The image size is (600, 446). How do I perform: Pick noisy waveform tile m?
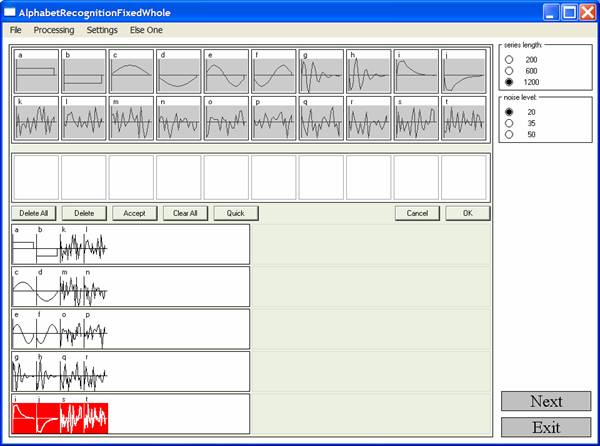point(131,118)
